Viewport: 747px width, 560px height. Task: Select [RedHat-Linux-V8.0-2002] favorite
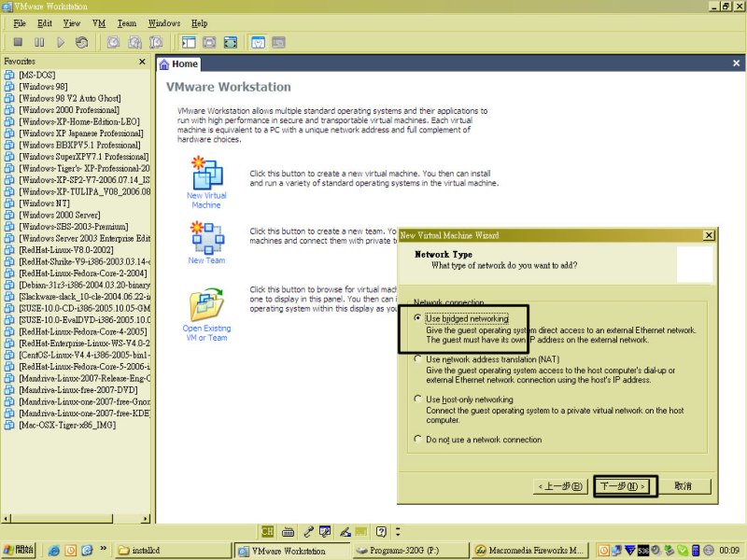66,250
